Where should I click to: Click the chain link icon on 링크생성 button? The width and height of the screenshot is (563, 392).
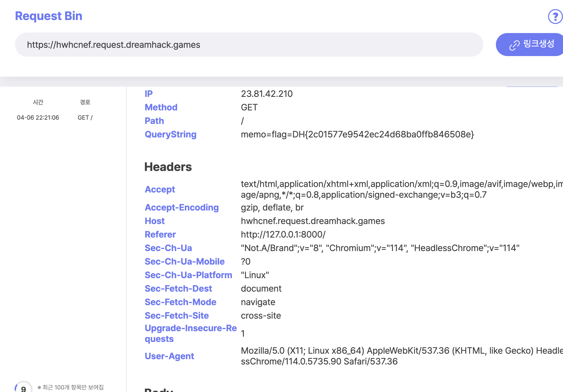pos(514,45)
